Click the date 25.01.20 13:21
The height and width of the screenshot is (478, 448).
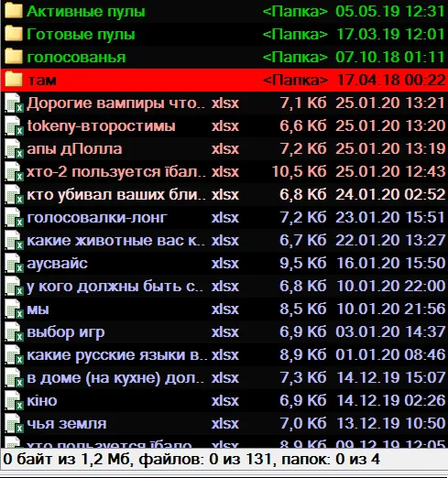coord(390,103)
